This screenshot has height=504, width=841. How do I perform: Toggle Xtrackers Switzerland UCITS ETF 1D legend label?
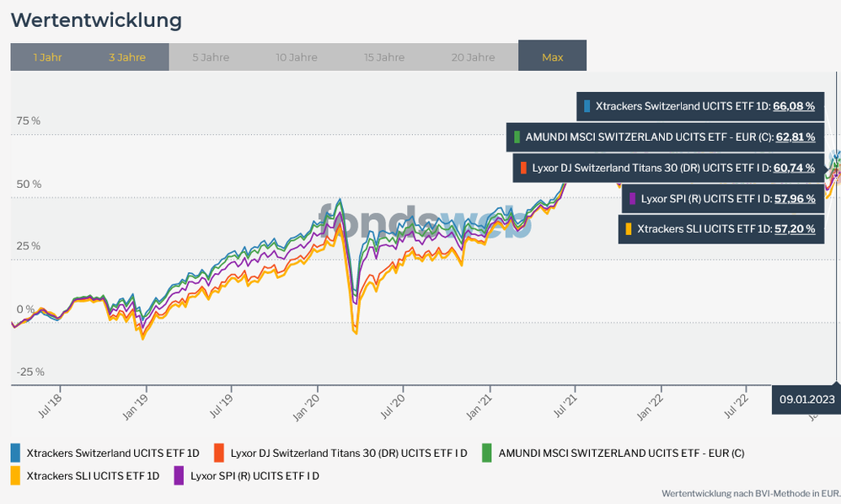pos(113,453)
